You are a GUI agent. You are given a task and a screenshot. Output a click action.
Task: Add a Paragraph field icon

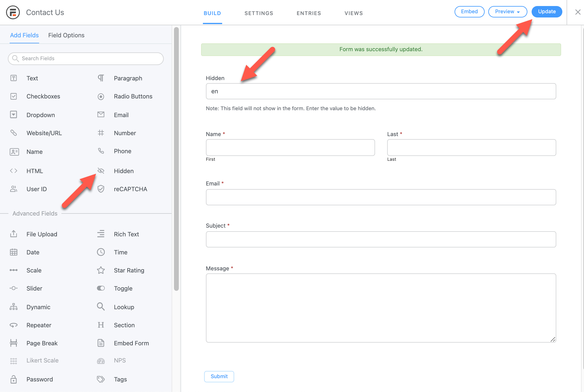point(101,78)
